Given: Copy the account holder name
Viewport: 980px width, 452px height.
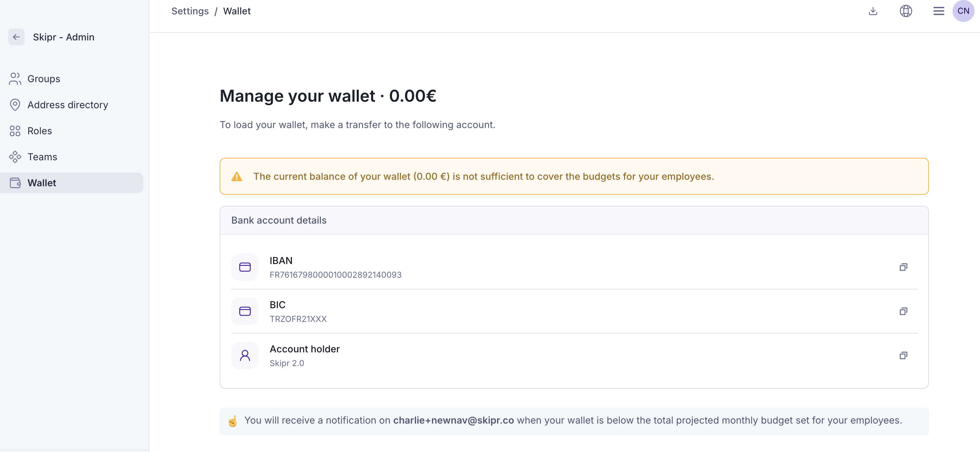Looking at the screenshot, I should pos(903,355).
